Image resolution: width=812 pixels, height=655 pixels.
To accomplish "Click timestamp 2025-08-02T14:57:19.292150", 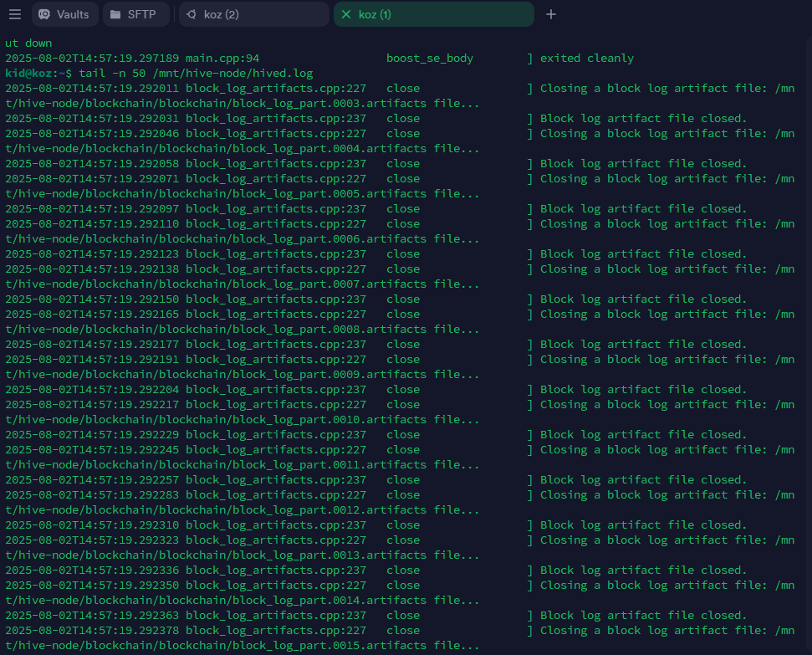I will click(x=92, y=299).
